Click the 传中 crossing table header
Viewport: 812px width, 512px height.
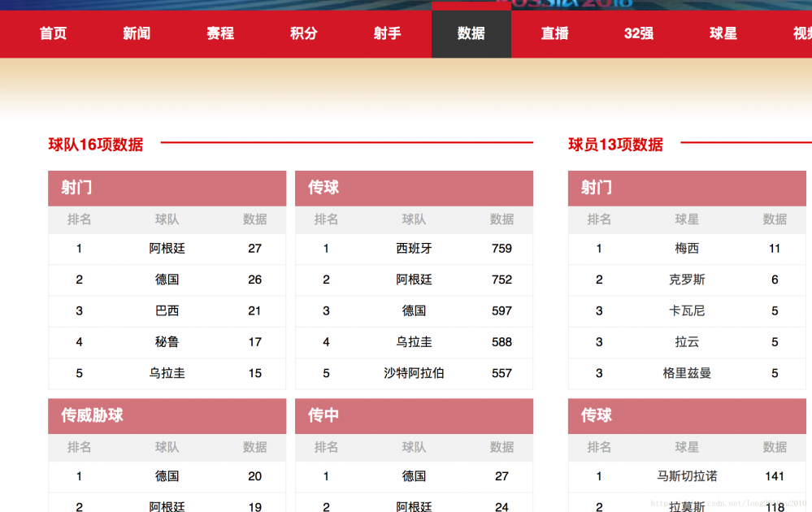(321, 416)
